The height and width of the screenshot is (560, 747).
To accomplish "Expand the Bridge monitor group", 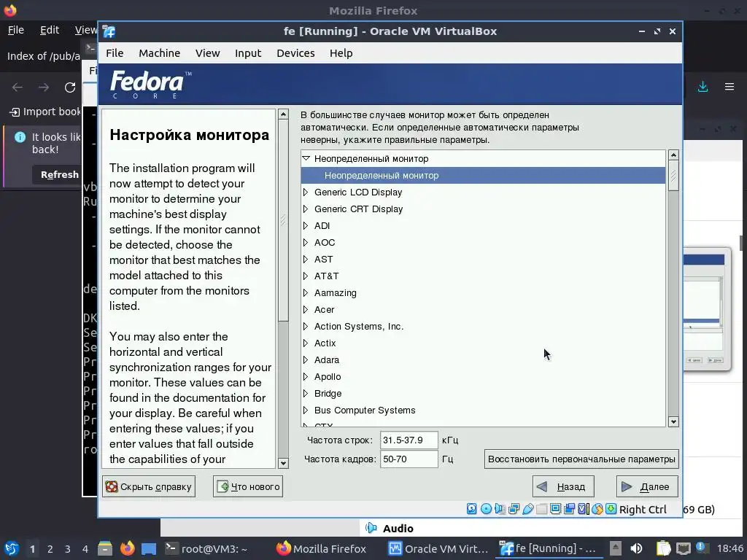I will point(306,393).
